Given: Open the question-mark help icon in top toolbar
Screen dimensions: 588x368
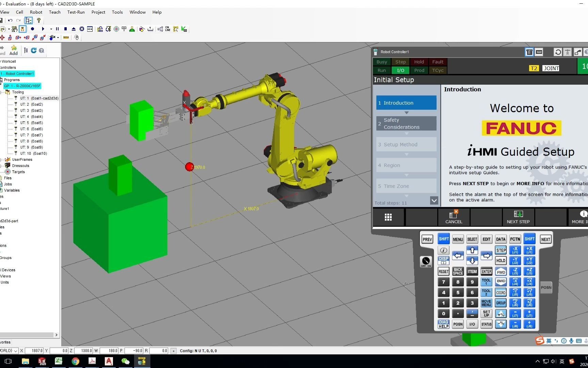Looking at the screenshot, I should 39,20.
